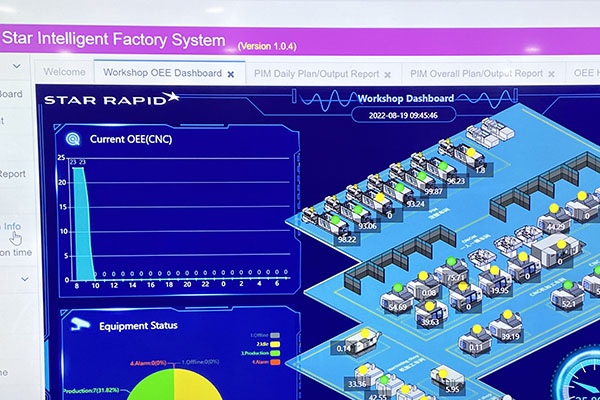
Task: Click the Version 1.0.4 label
Action: tap(267, 46)
